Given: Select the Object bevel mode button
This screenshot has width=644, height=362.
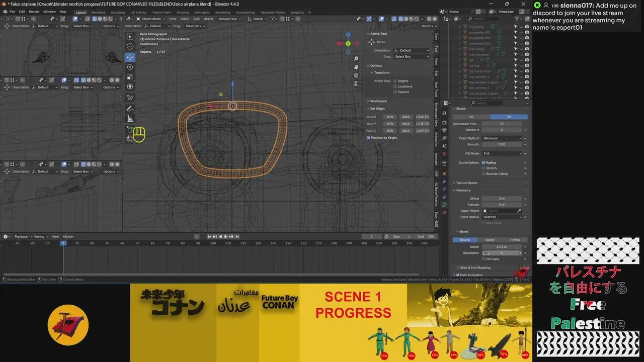Looking at the screenshot, I should click(490, 240).
